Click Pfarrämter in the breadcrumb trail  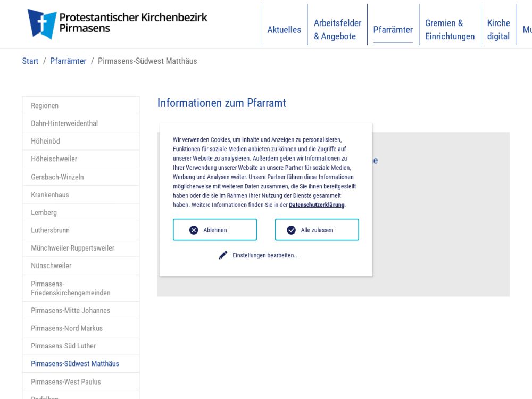pos(68,61)
